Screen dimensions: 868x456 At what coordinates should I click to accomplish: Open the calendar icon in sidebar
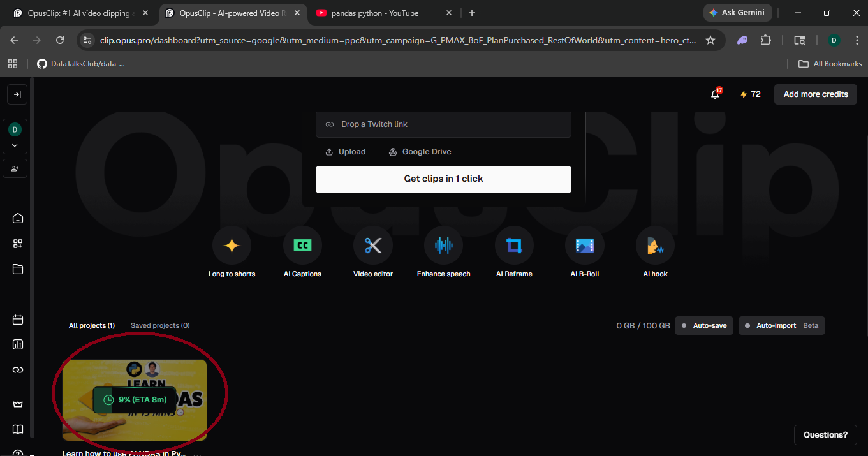(18, 320)
